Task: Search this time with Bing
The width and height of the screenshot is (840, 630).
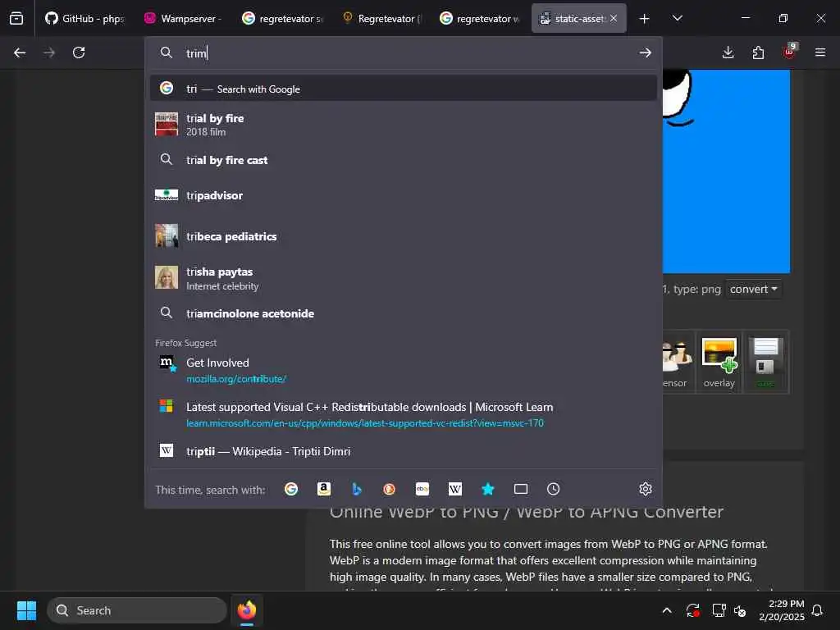Action: pyautogui.click(x=357, y=489)
